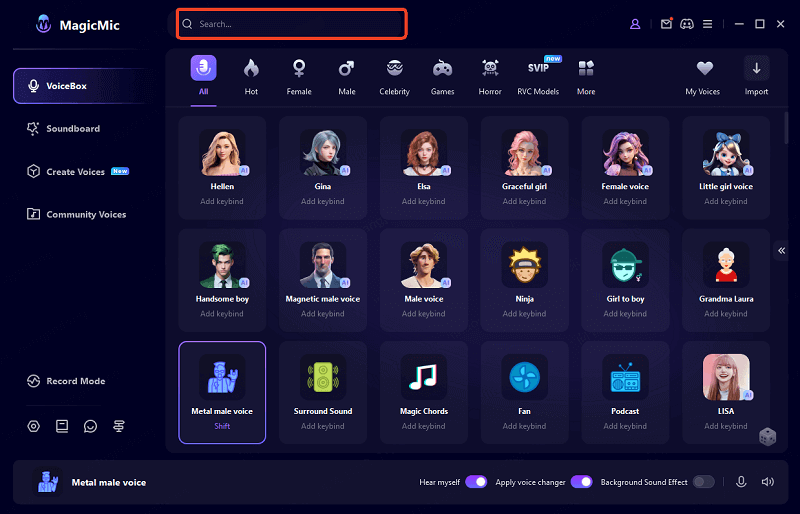Open Create Voices in the sidebar

77,172
